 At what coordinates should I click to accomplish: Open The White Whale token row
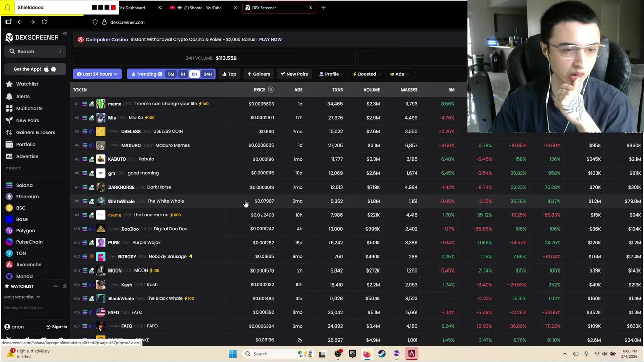click(357, 201)
